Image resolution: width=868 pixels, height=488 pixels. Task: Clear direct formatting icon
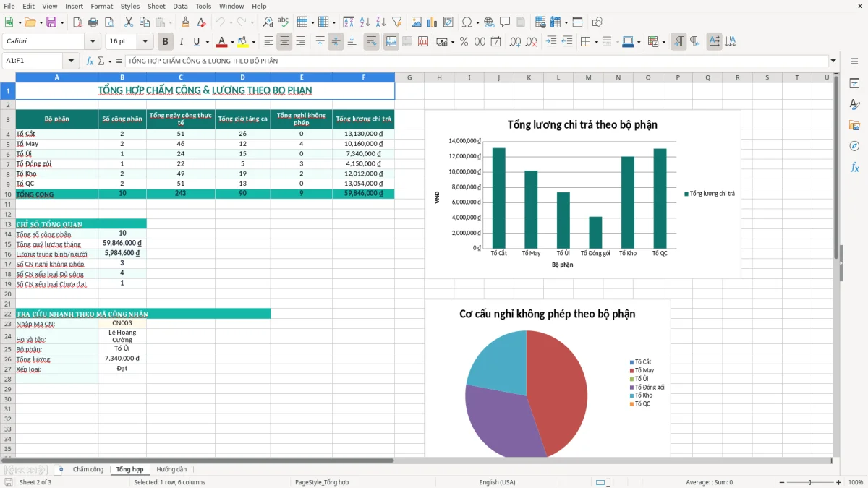click(201, 22)
